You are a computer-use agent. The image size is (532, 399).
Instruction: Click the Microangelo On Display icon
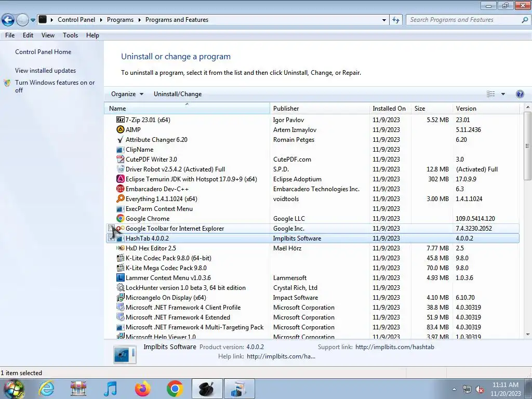[x=121, y=297]
